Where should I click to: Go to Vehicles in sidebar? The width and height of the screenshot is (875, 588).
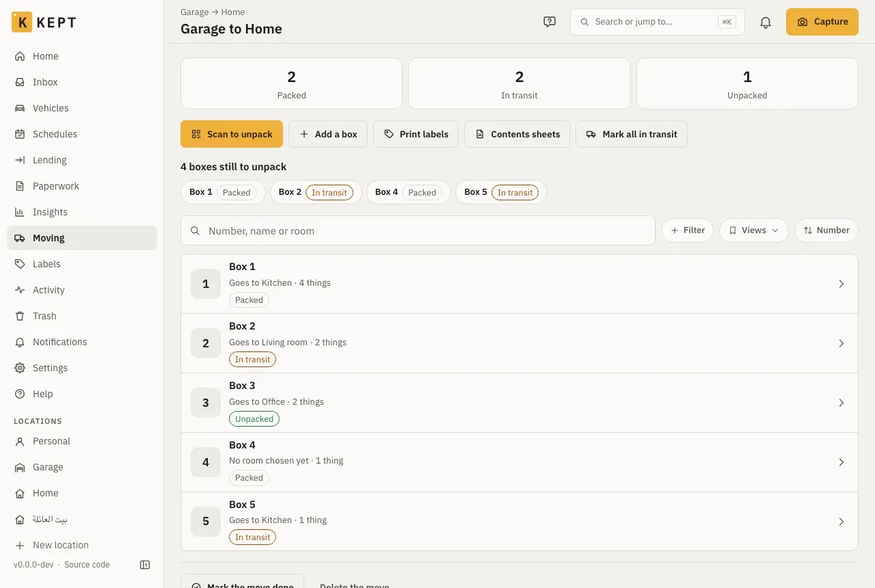click(82, 108)
